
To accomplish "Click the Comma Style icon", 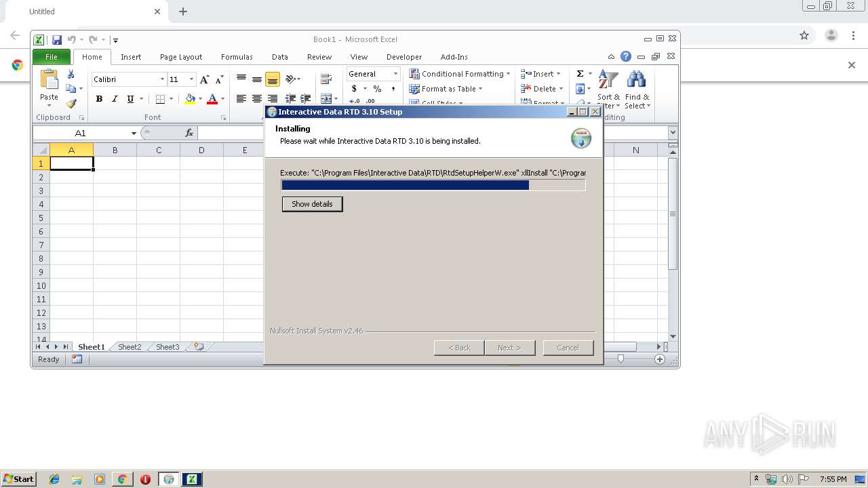I will (393, 89).
